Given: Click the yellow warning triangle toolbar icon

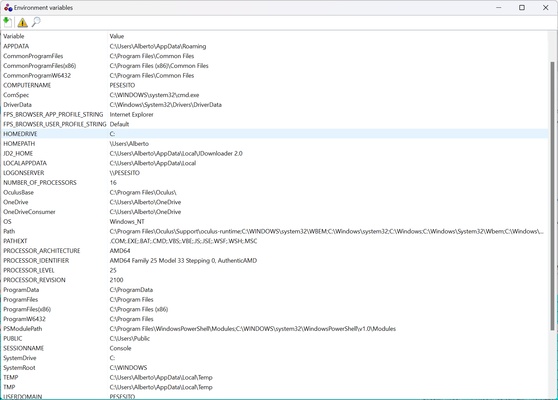Looking at the screenshot, I should tap(22, 22).
